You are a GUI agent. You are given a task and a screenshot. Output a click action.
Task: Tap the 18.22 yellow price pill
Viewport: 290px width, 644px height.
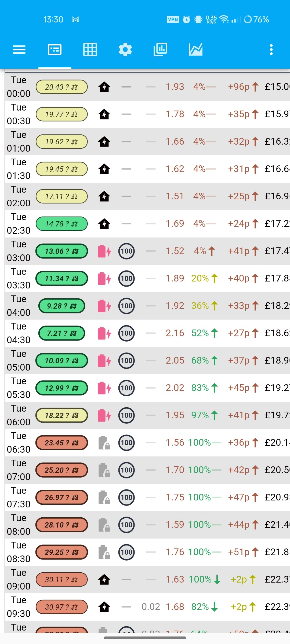click(x=61, y=415)
